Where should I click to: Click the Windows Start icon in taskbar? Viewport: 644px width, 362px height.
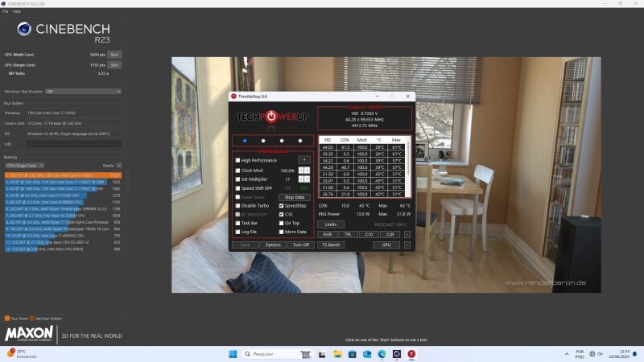pyautogui.click(x=233, y=354)
